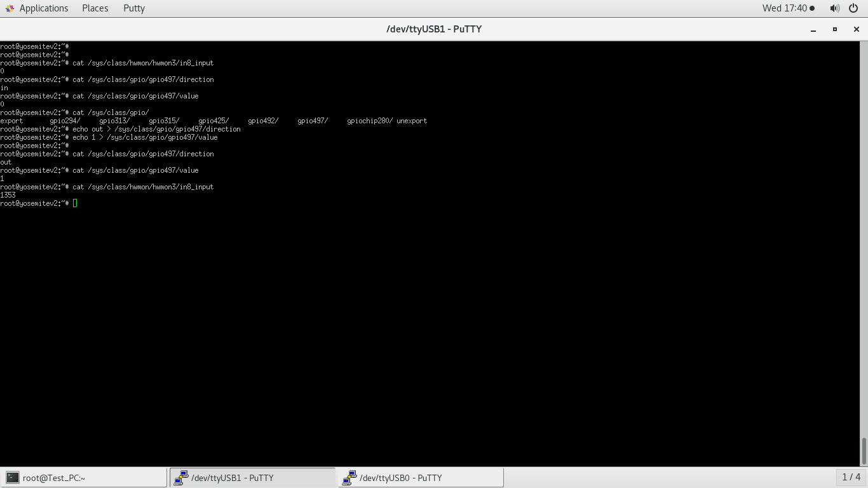Click the 1353 output value in terminal
Screen dimensions: 868x488
8,195
